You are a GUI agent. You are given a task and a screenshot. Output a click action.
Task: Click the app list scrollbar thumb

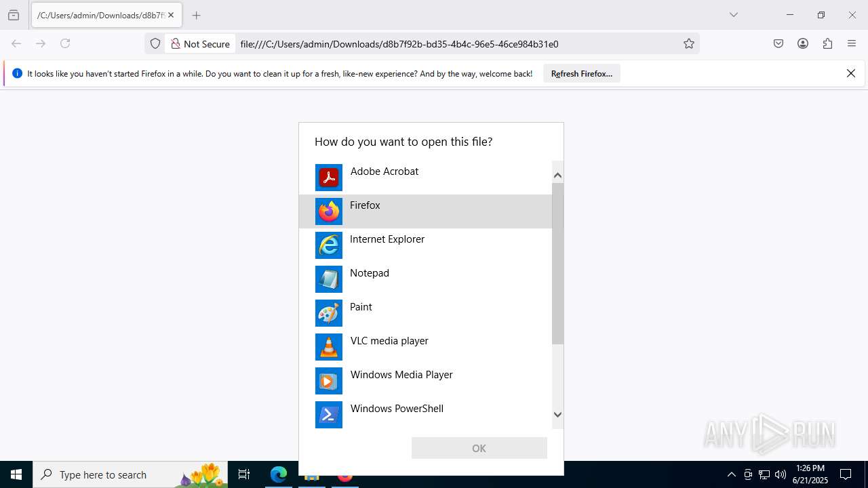point(557,263)
